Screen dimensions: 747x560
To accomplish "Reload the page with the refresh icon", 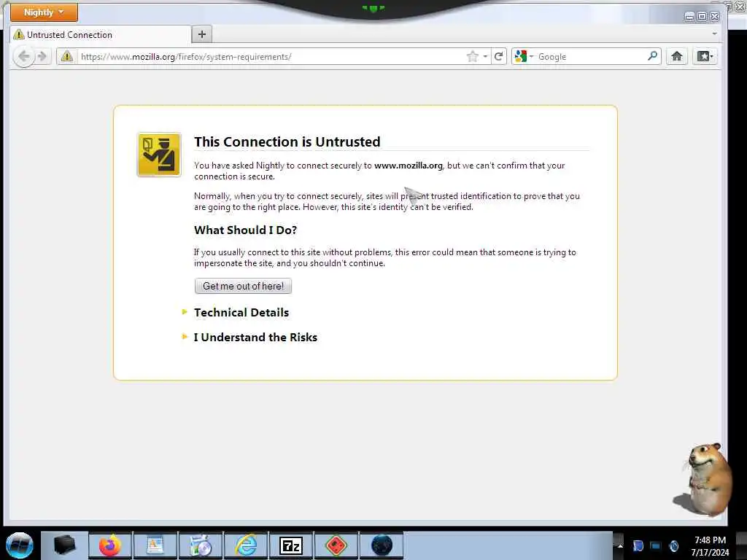I will [x=498, y=57].
